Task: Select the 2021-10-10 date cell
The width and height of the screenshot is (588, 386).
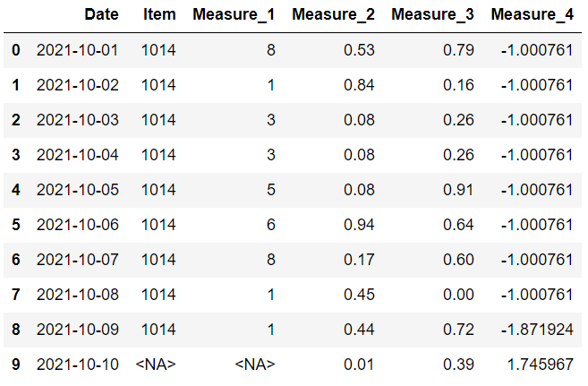Action: pos(77,365)
